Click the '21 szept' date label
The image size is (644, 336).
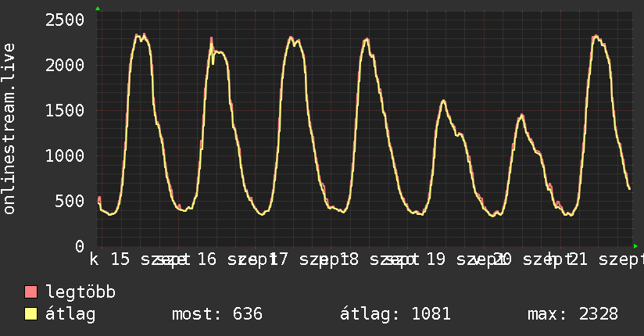click(606, 259)
